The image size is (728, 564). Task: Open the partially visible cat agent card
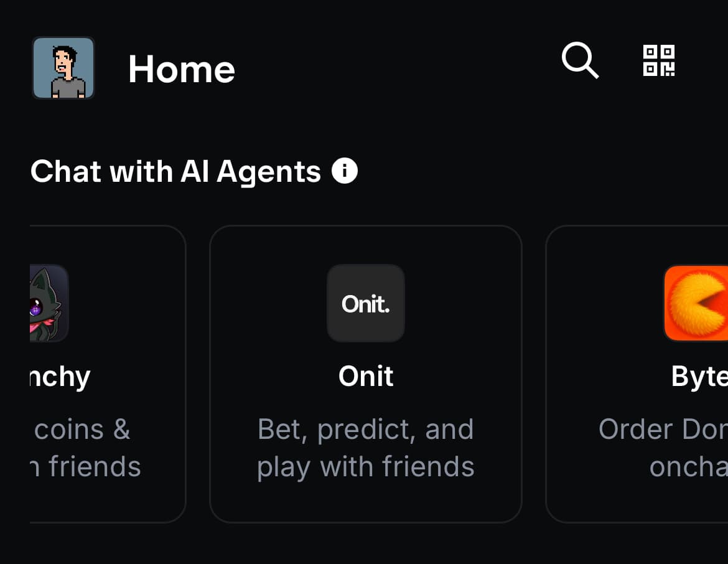108,375
